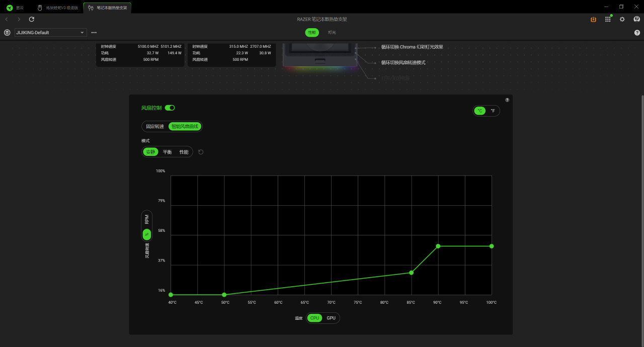Switch temperature unit to °F
The height and width of the screenshot is (347, 644).
pos(493,111)
